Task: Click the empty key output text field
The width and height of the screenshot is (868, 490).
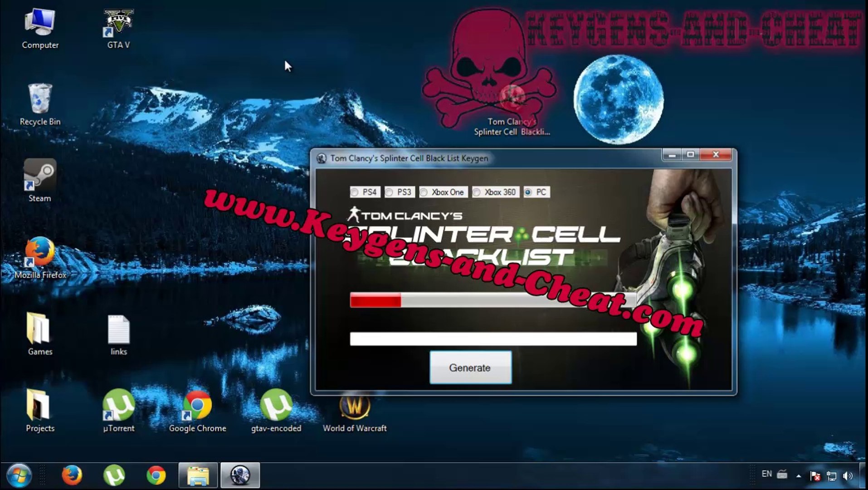Action: tap(493, 339)
